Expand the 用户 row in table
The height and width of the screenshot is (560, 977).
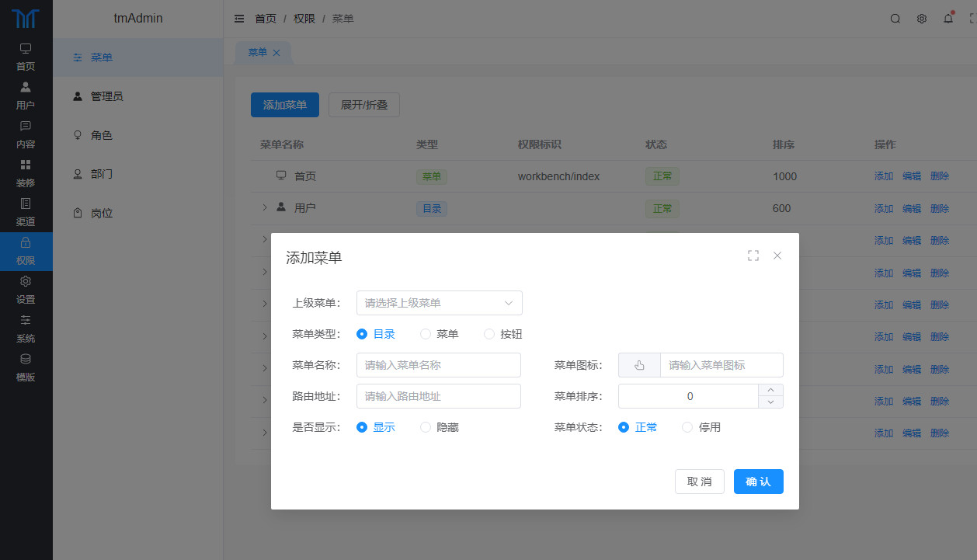click(264, 207)
